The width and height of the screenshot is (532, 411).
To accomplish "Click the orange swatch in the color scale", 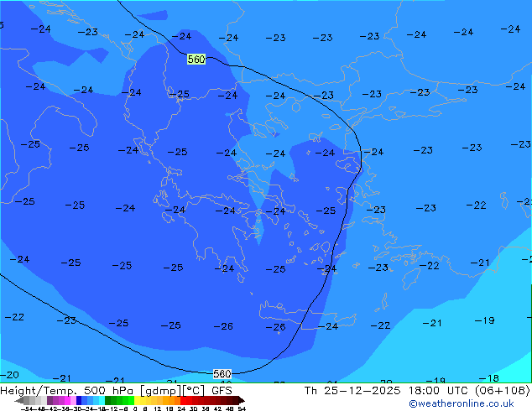I will [x=171, y=400].
